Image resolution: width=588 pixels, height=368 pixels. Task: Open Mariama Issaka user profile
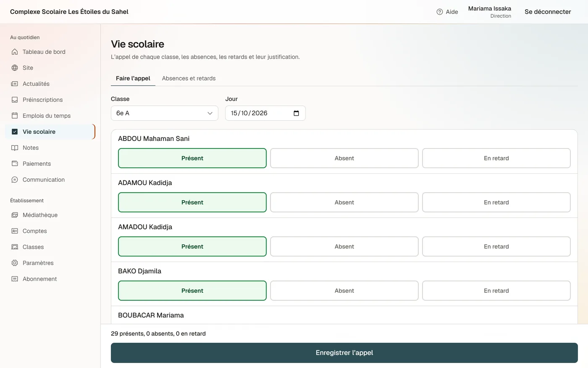click(x=490, y=12)
